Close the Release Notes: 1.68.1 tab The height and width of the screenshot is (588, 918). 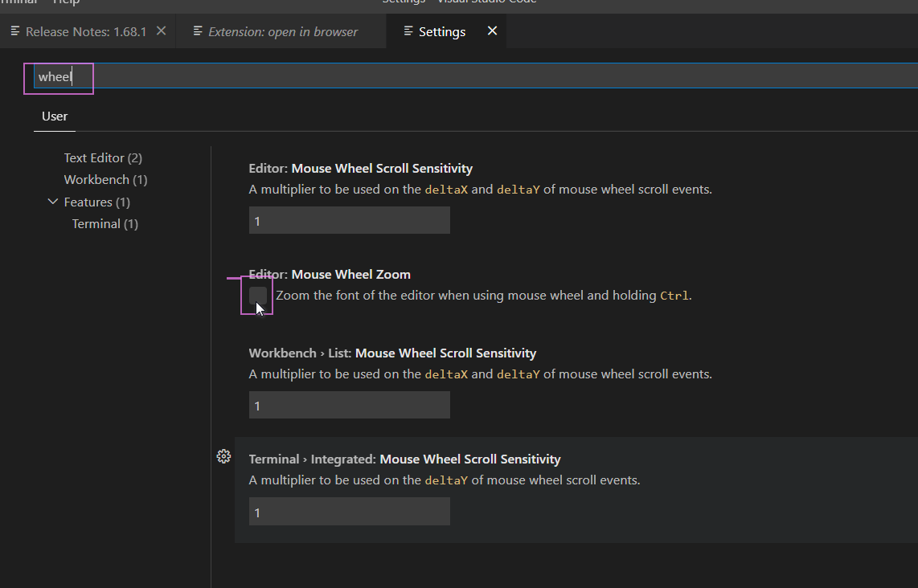tap(161, 31)
